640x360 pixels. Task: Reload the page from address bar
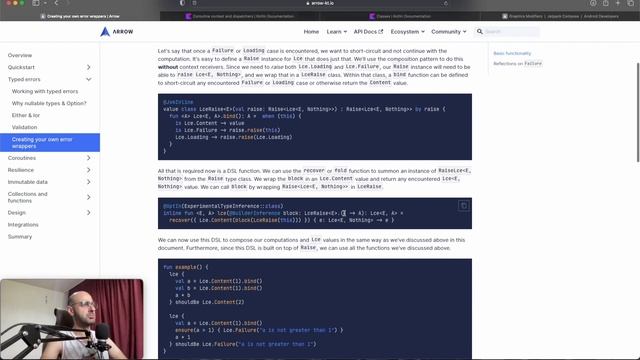point(446,3)
